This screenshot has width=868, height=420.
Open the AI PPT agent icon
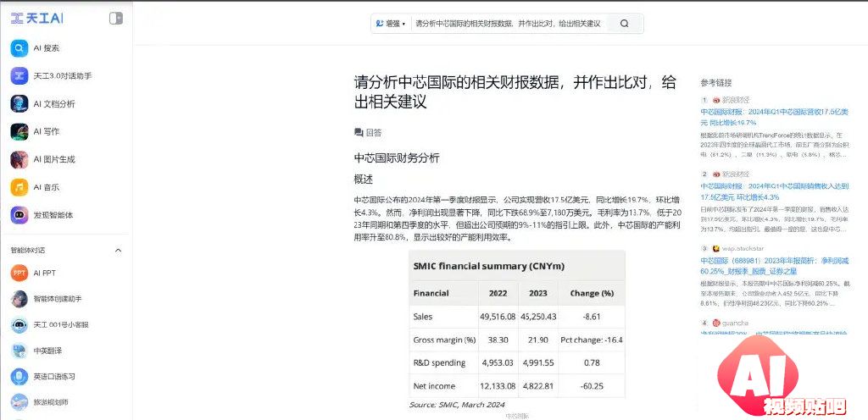click(19, 273)
